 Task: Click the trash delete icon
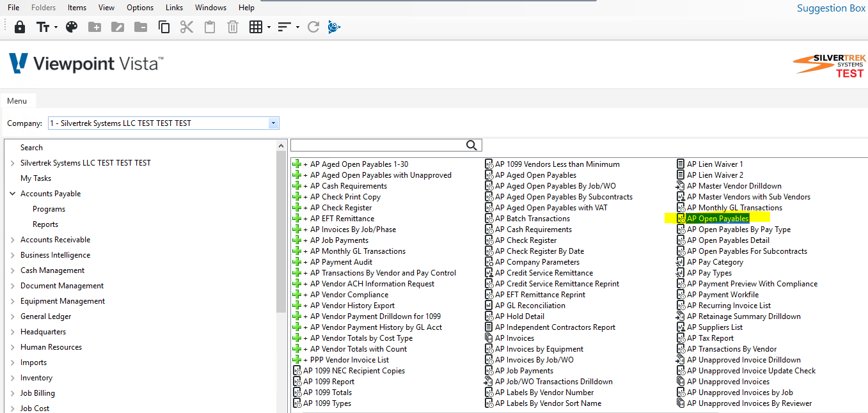233,27
